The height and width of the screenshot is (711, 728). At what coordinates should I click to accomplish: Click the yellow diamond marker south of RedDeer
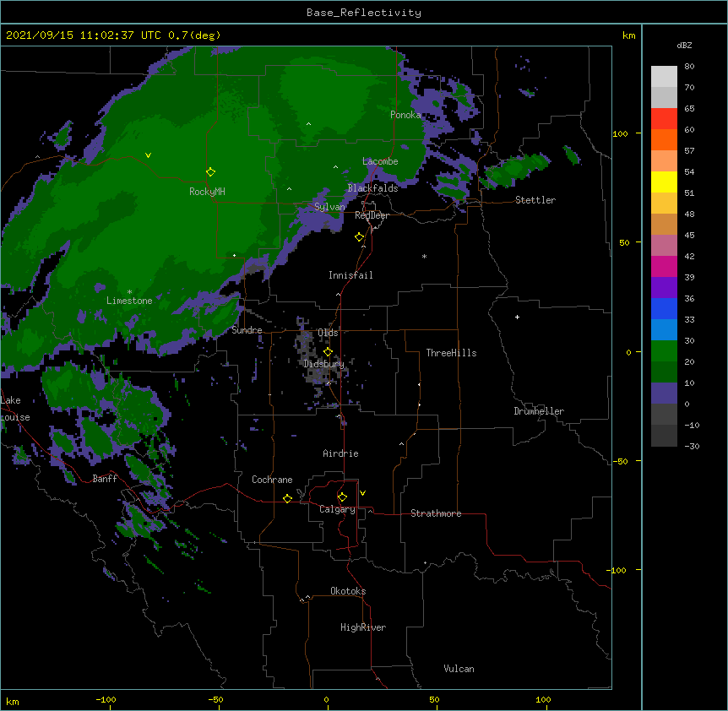[360, 237]
